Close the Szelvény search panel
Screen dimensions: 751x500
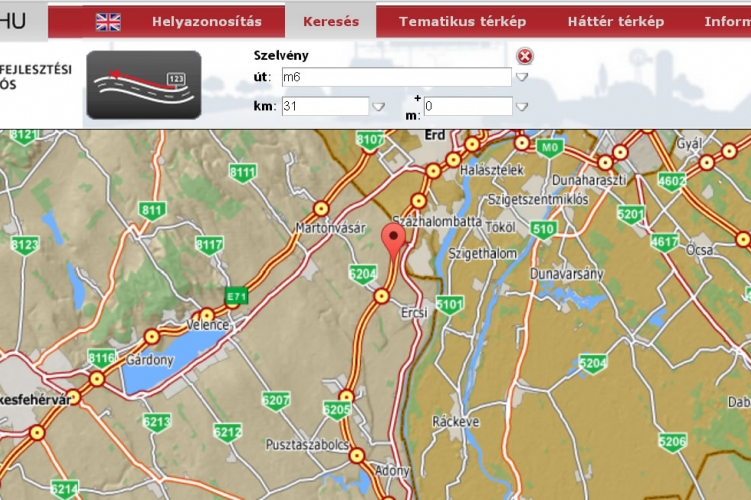[x=525, y=56]
